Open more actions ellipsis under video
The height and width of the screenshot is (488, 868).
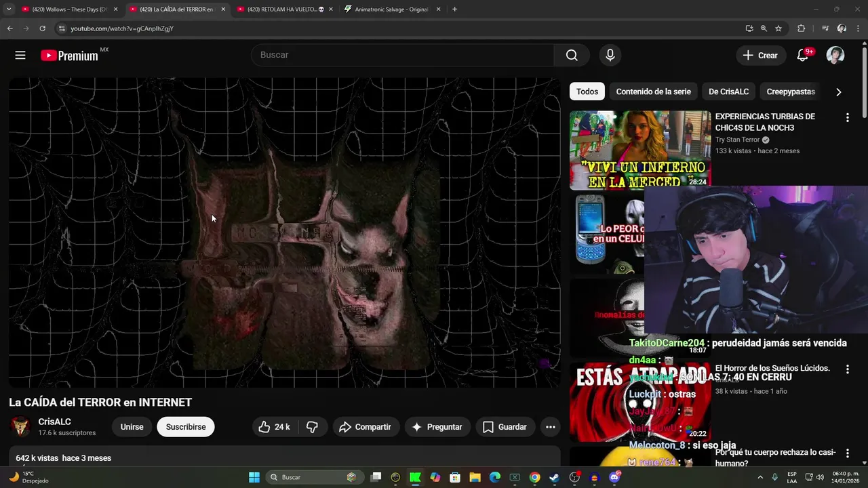[551, 427]
